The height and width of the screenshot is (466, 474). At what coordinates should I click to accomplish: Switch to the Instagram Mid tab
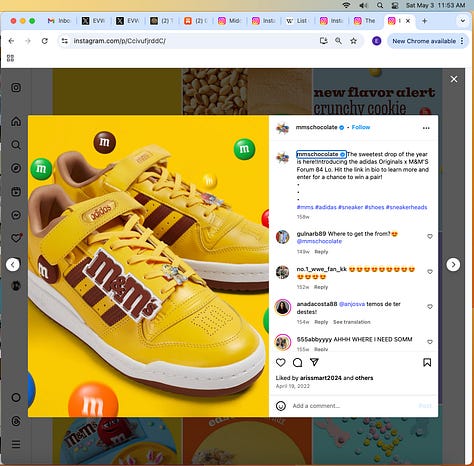pyautogui.click(x=229, y=21)
